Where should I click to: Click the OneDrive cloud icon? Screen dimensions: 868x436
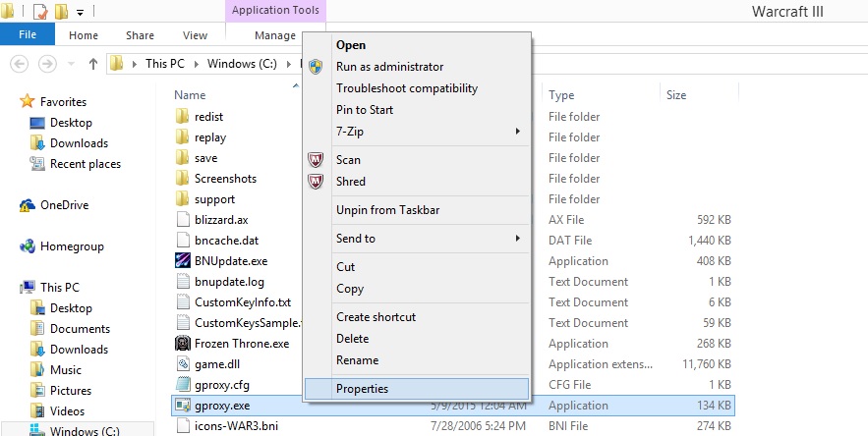tap(28, 205)
